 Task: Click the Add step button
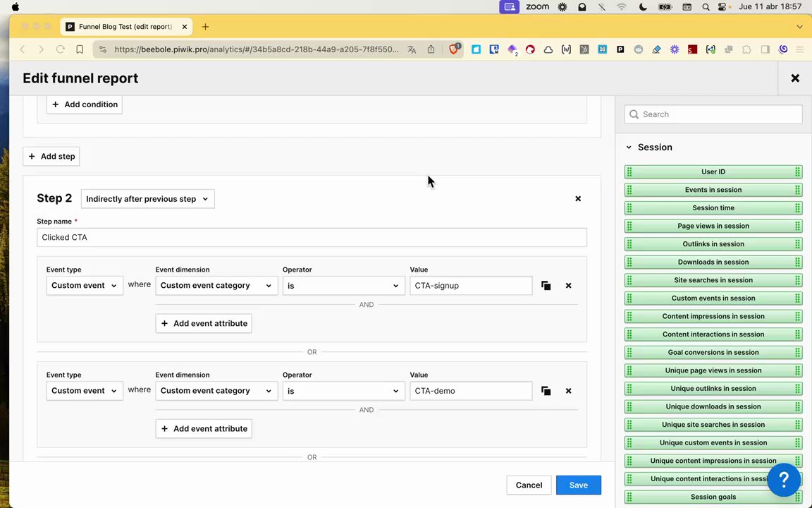tap(51, 157)
